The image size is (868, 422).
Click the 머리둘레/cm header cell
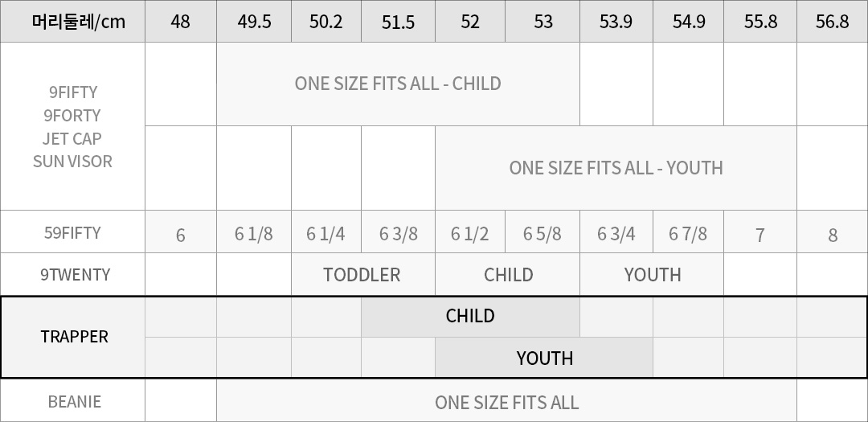pos(72,22)
